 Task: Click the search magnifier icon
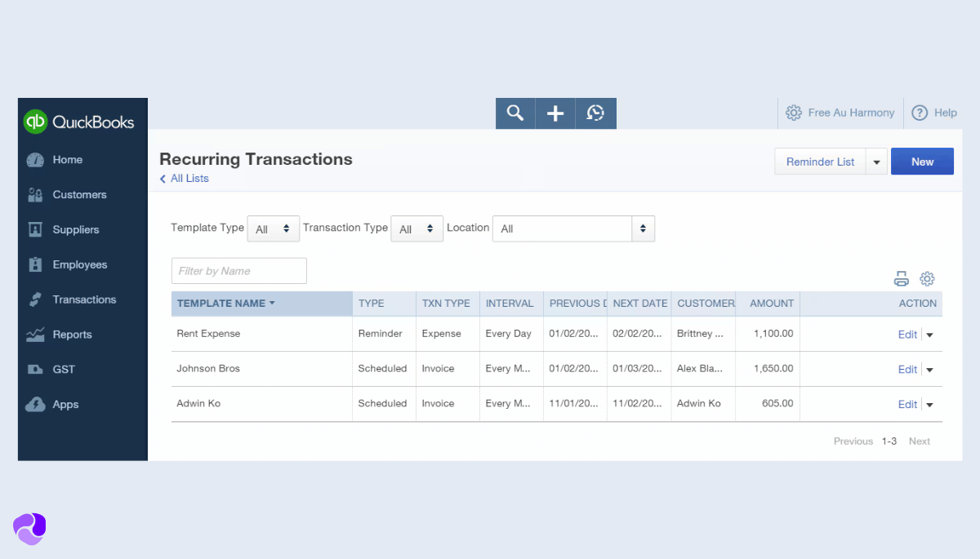[x=515, y=113]
